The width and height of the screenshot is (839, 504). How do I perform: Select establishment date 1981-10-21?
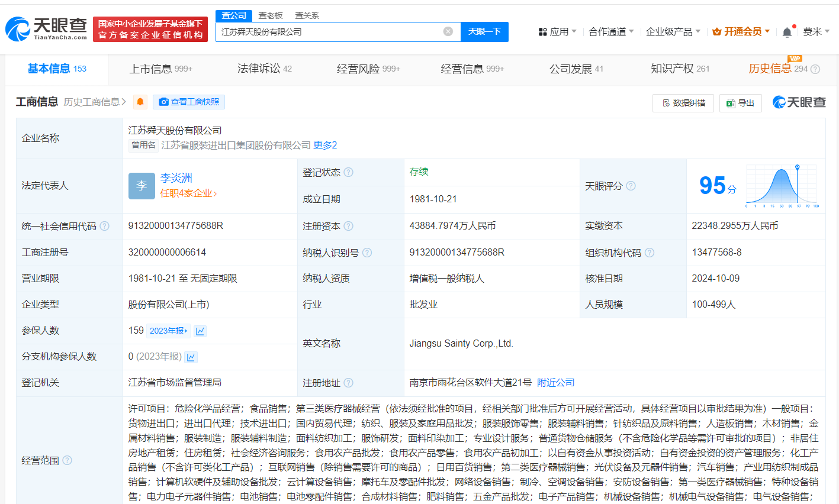433,199
